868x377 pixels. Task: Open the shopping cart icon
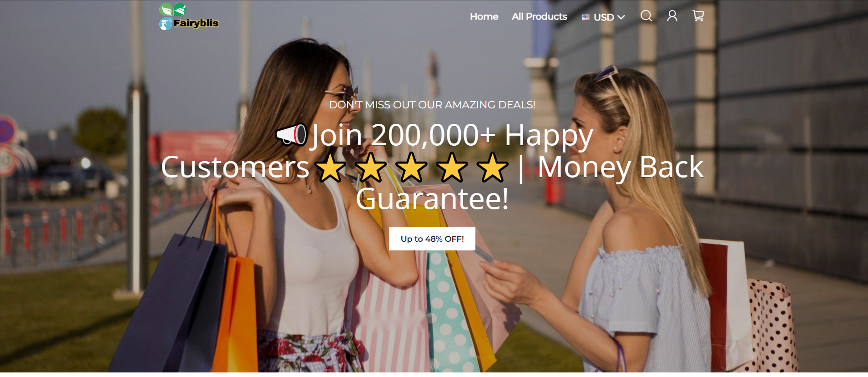tap(698, 16)
